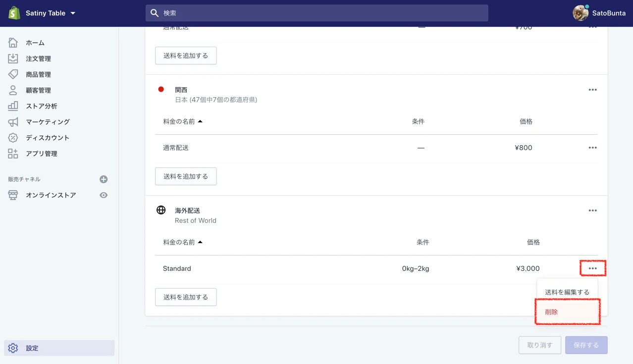Click the Shopify logo icon
The image size is (633, 364).
(14, 13)
